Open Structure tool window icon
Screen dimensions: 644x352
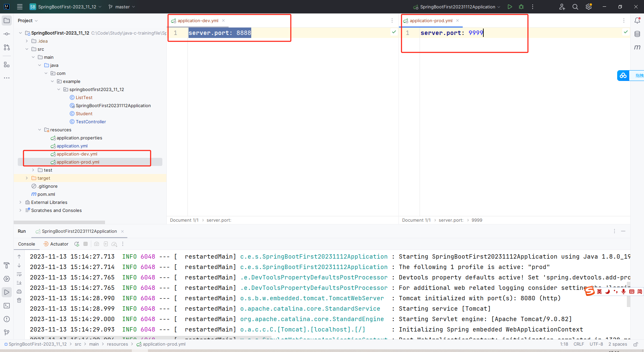(7, 64)
